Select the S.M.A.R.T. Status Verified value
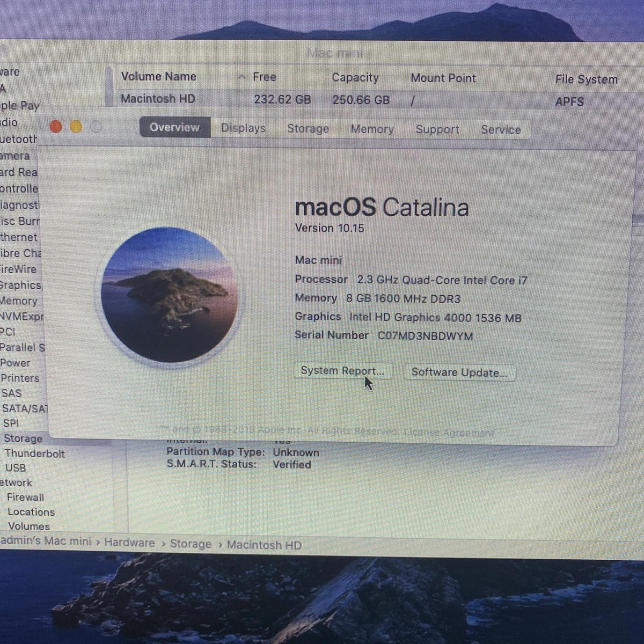This screenshot has height=644, width=644. [291, 465]
